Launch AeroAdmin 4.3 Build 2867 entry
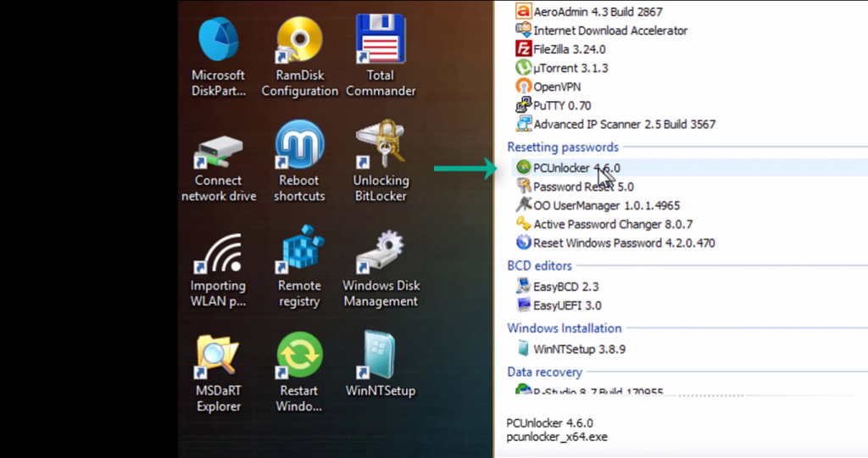Image resolution: width=868 pixels, height=458 pixels. tap(598, 12)
